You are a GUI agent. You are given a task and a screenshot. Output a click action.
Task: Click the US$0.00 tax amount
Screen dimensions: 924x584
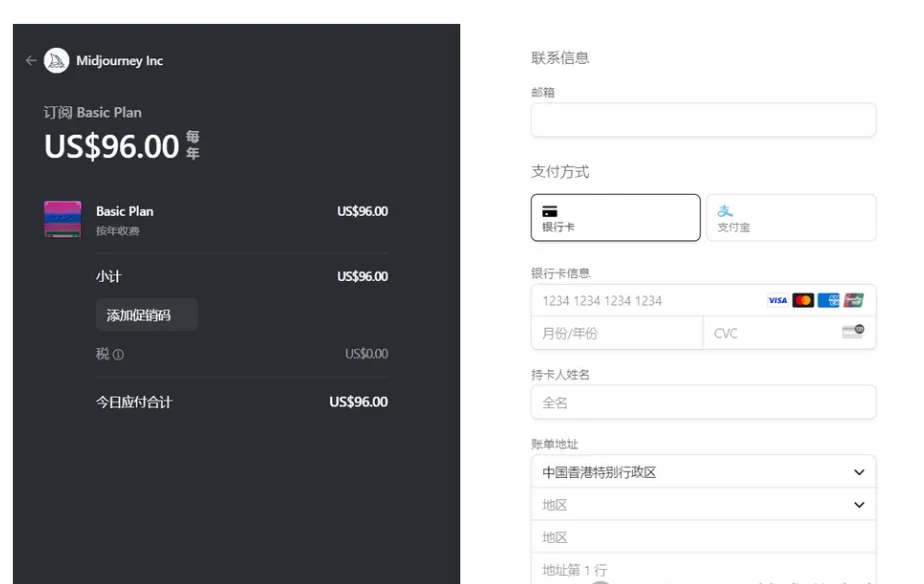366,353
